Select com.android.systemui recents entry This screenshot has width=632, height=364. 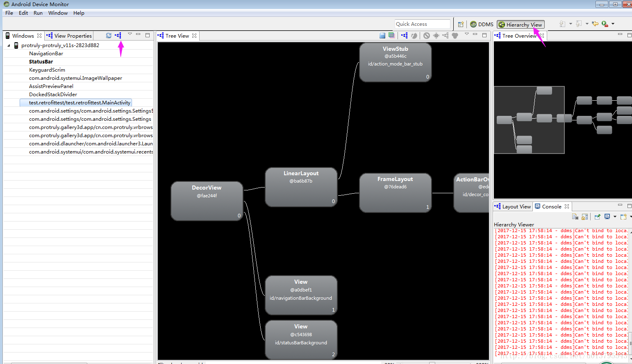(91, 151)
